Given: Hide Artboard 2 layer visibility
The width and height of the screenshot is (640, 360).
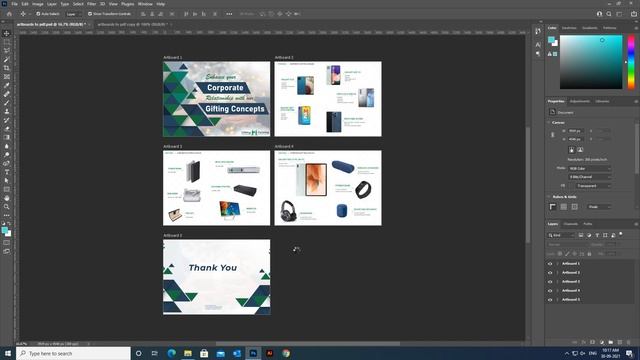Looking at the screenshot, I should pyautogui.click(x=550, y=273).
